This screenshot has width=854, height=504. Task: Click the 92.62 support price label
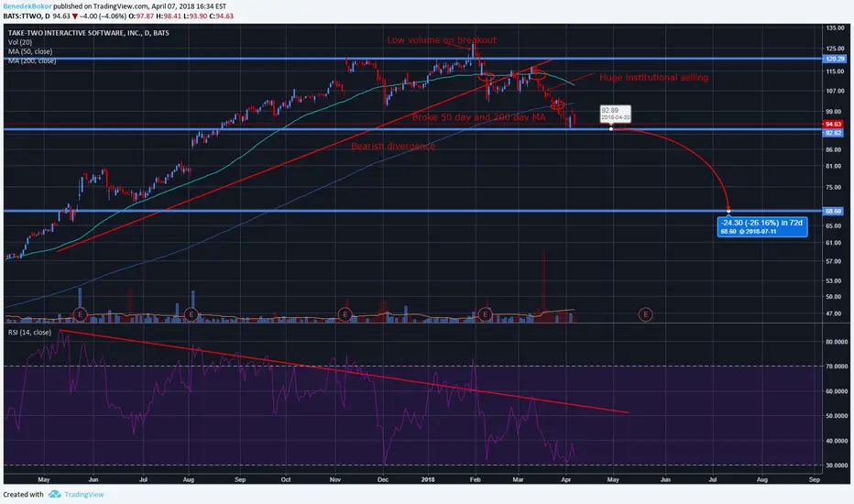pos(833,132)
